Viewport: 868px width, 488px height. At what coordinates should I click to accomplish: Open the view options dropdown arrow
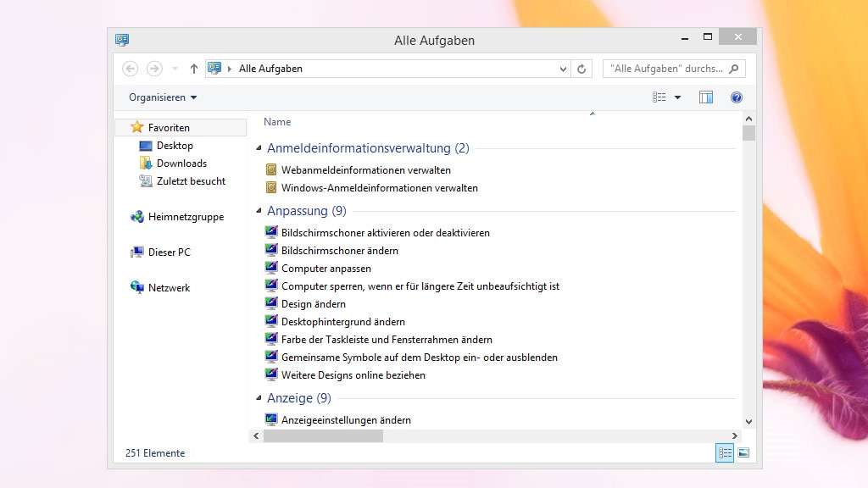click(x=677, y=97)
